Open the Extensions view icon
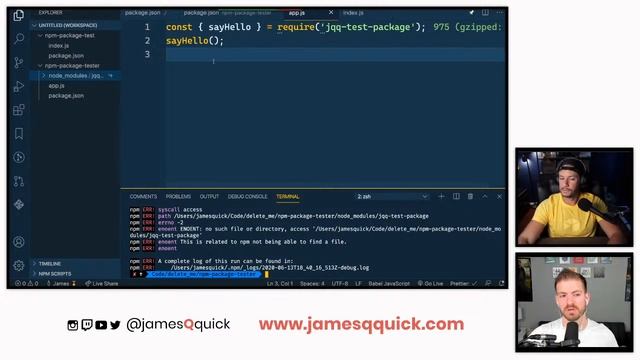 click(18, 110)
